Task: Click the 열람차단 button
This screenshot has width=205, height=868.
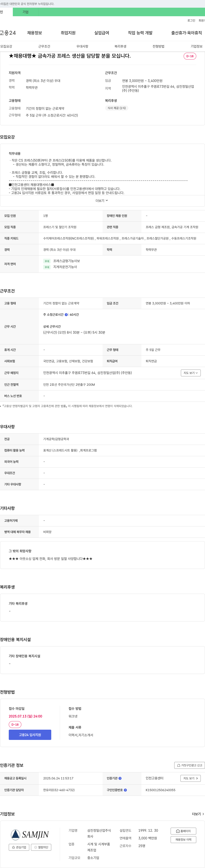Action: click(41, 847)
